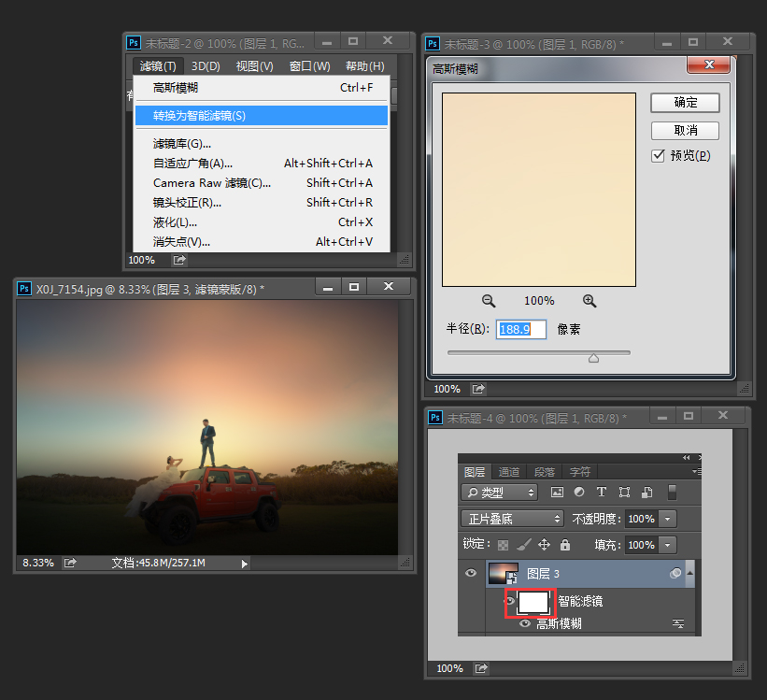
Task: Zoom out the 高斯模糊 dialog preview
Action: (489, 301)
